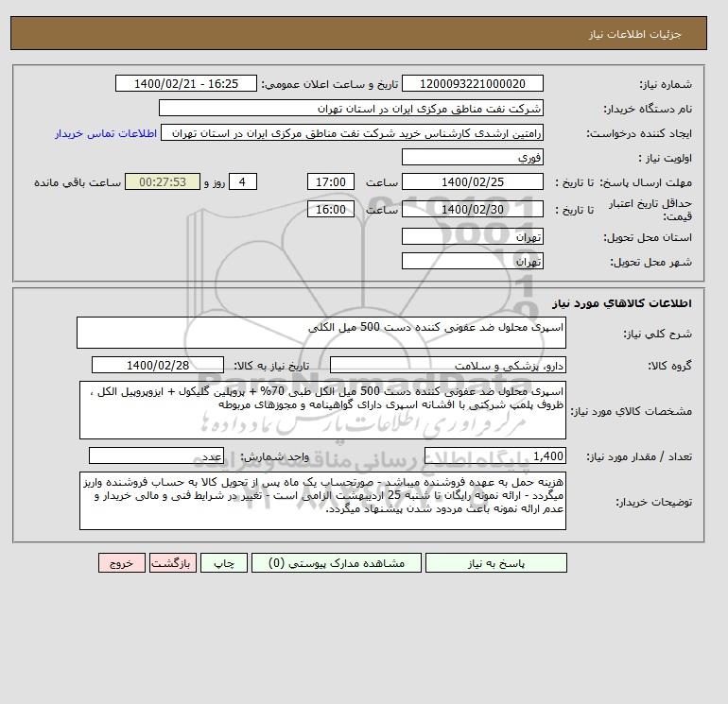Click the خروج exit button
The image size is (728, 704).
pos(122,563)
